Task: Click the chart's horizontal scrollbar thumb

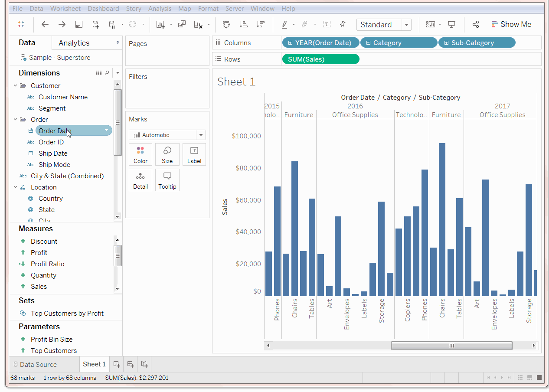Action: [451, 346]
